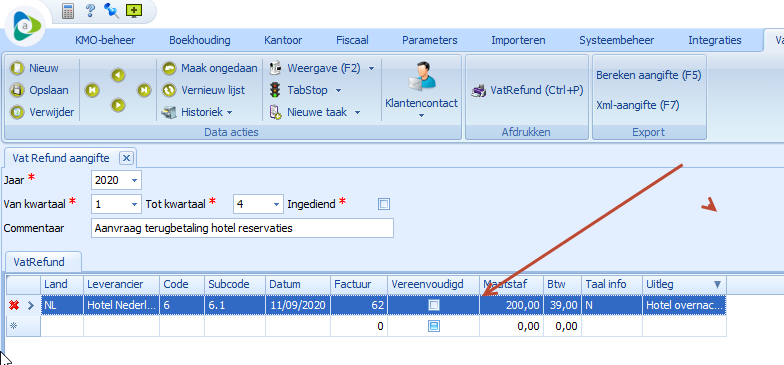Toggle the Ingediend checkbox
This screenshot has width=784, height=365.
click(x=384, y=204)
